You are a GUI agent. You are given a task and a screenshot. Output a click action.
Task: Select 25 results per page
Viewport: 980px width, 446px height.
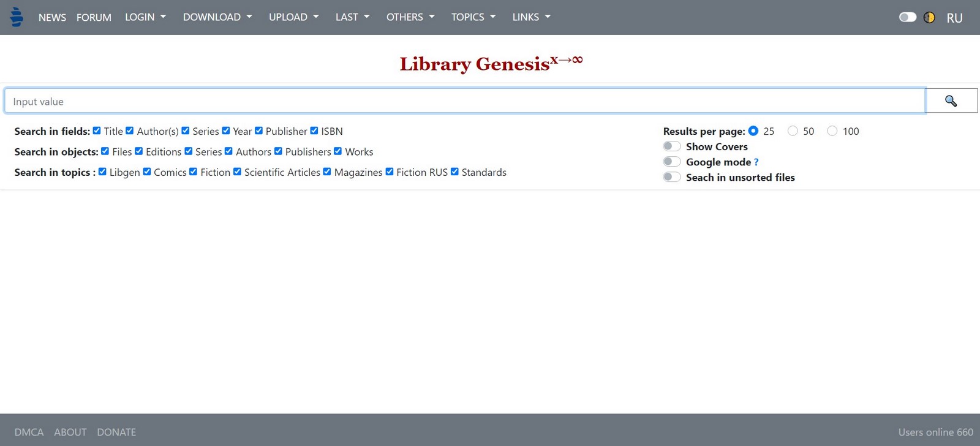(753, 130)
